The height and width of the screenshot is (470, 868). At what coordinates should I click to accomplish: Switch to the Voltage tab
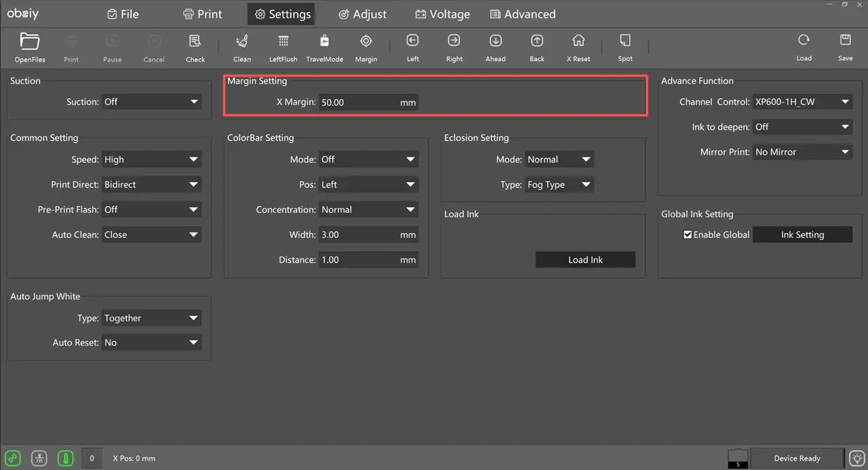[442, 14]
